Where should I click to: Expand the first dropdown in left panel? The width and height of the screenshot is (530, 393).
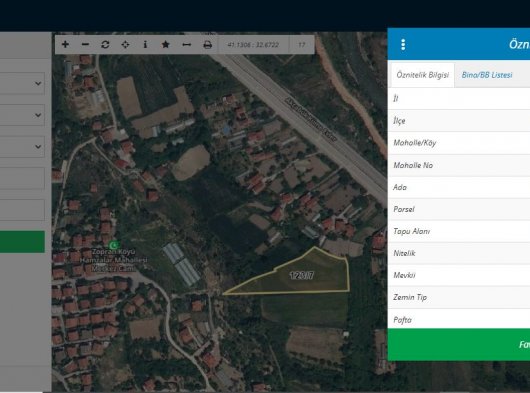click(x=22, y=83)
